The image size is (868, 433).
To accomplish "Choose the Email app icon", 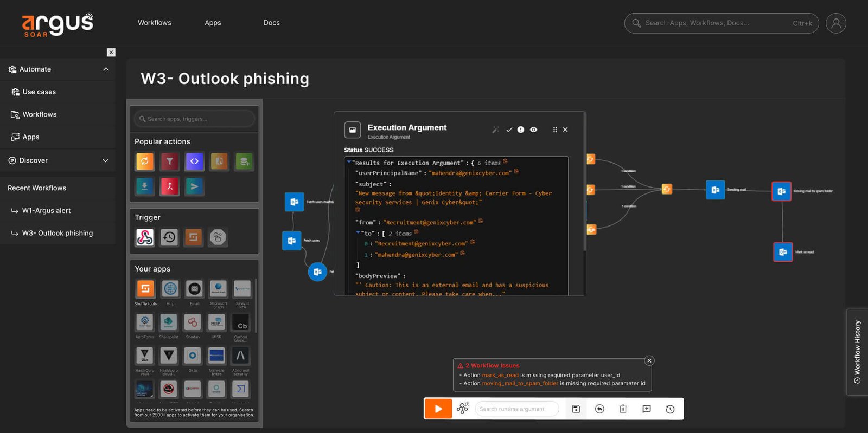I will click(x=194, y=289).
